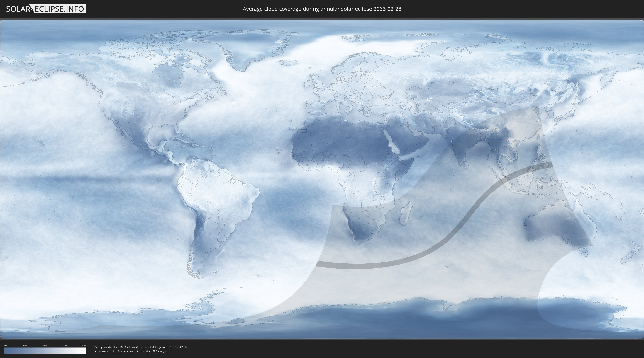Click the world cloud coverage map image

(x=322, y=179)
